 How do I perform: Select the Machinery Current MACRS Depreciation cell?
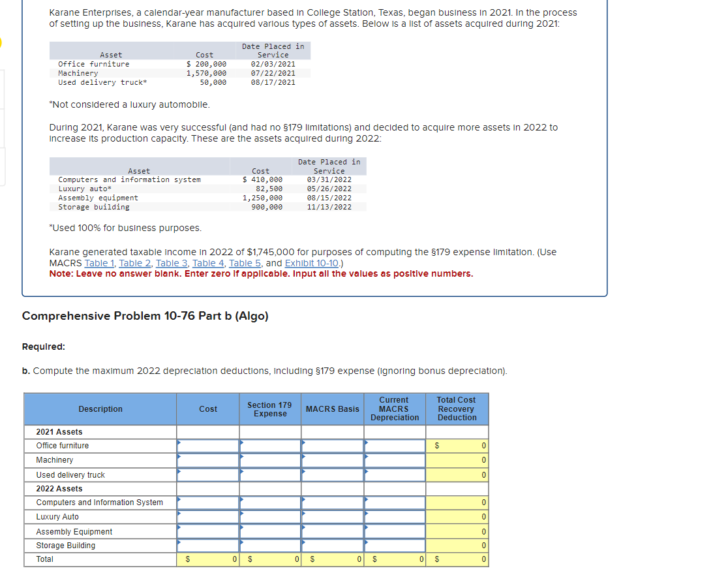point(395,460)
